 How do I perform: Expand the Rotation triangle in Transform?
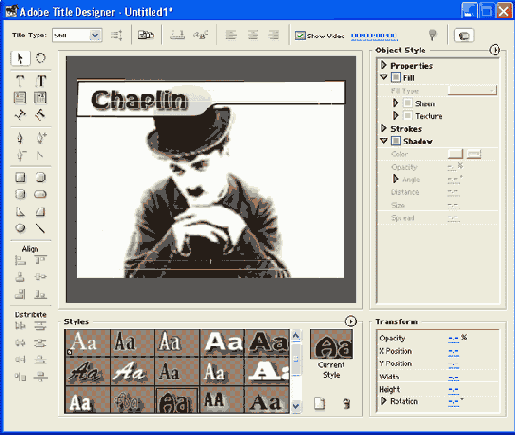[x=384, y=401]
